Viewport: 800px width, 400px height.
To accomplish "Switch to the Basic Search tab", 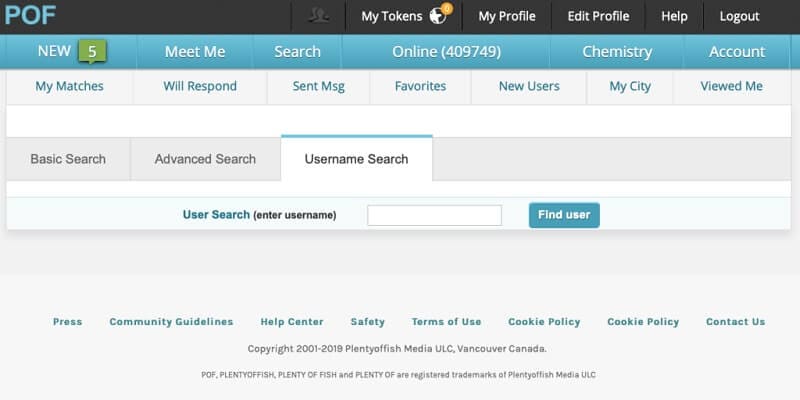I will point(68,159).
